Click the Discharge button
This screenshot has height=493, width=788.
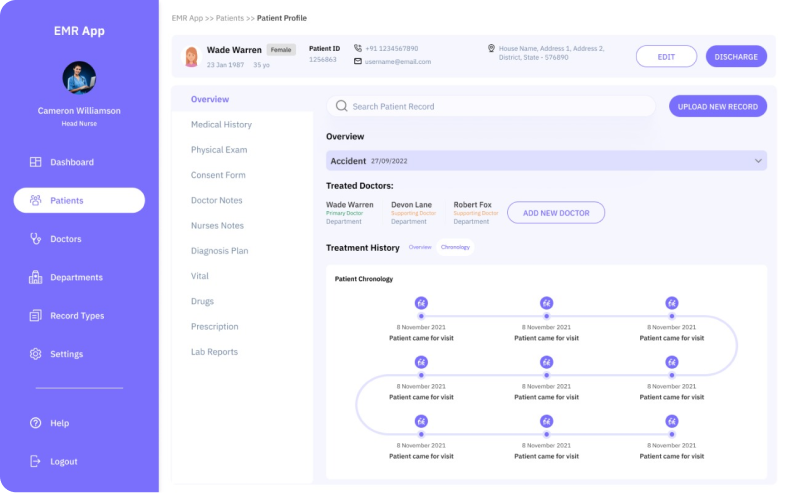coord(736,57)
